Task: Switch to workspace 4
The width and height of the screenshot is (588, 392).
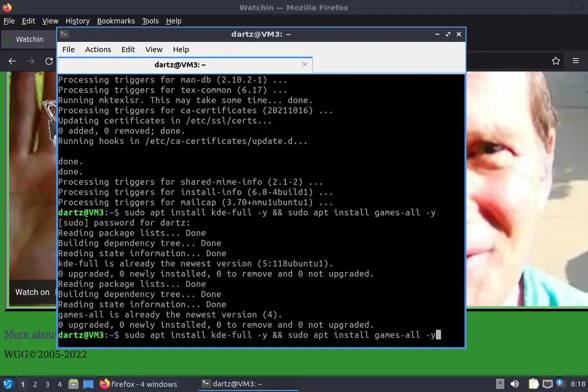Action: 60,384
